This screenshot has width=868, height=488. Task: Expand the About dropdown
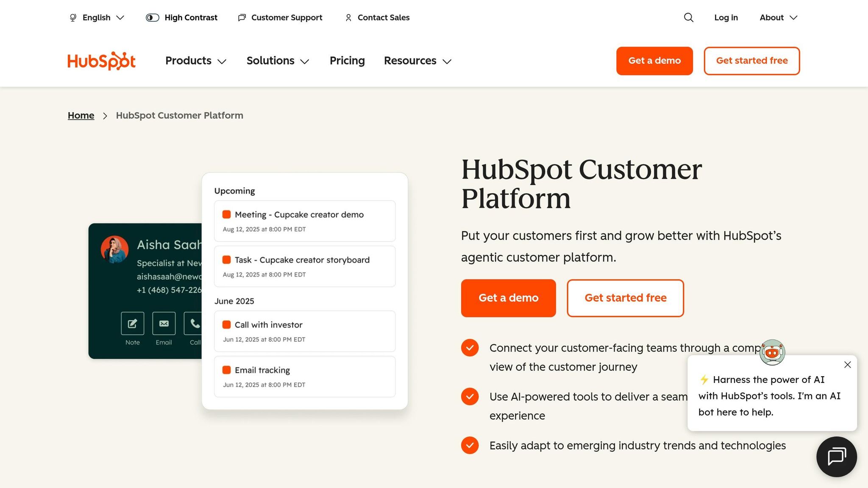[x=779, y=17]
